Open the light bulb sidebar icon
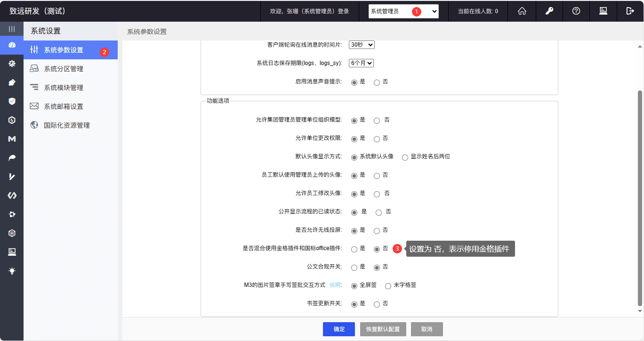The height and width of the screenshot is (341, 644). 12,271
